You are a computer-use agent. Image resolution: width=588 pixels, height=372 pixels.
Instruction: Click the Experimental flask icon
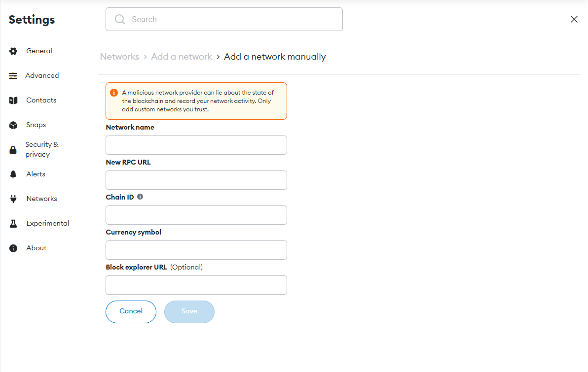pyautogui.click(x=13, y=224)
